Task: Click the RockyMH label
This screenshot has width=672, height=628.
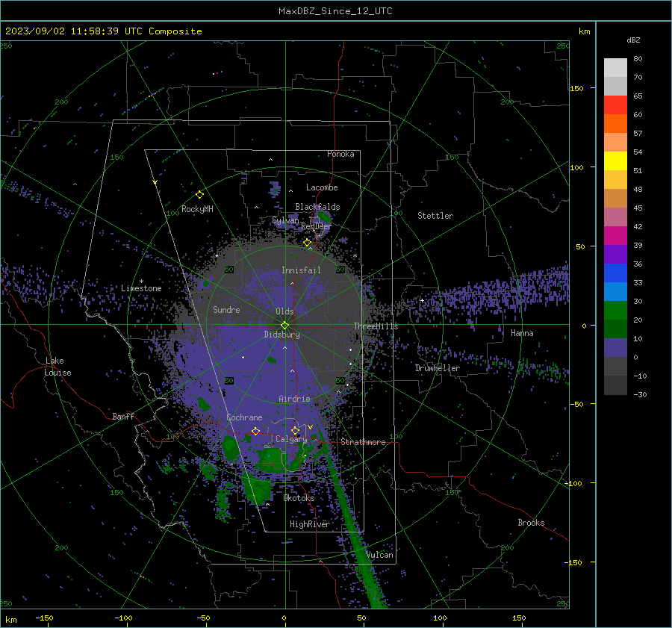Action: (x=197, y=209)
